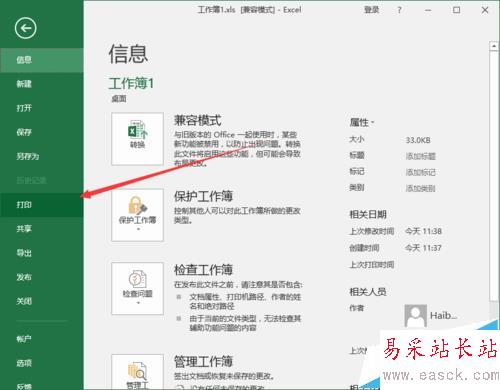500x390 pixels.
Task: Select 打开 in the sidebar
Action: coord(42,108)
